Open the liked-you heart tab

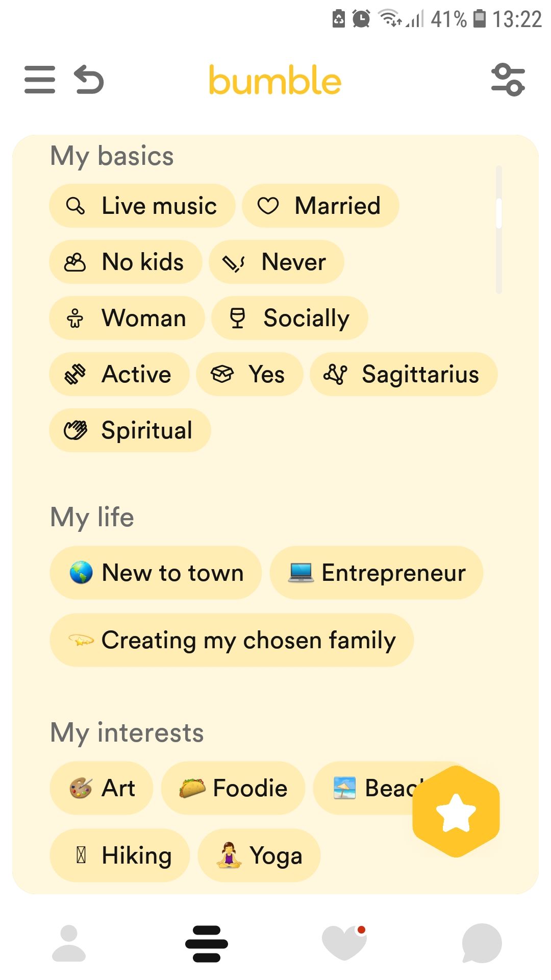pyautogui.click(x=344, y=943)
